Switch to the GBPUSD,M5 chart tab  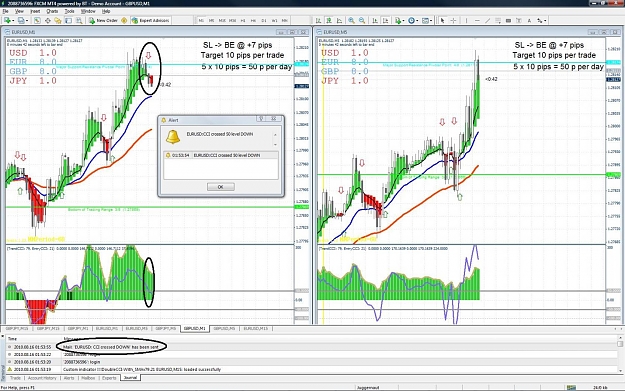click(x=224, y=328)
